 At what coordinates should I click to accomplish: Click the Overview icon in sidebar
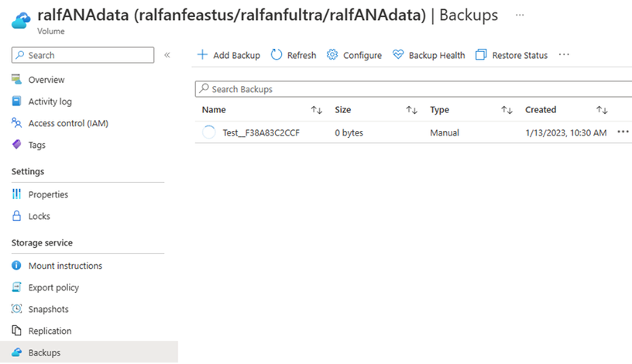16,79
